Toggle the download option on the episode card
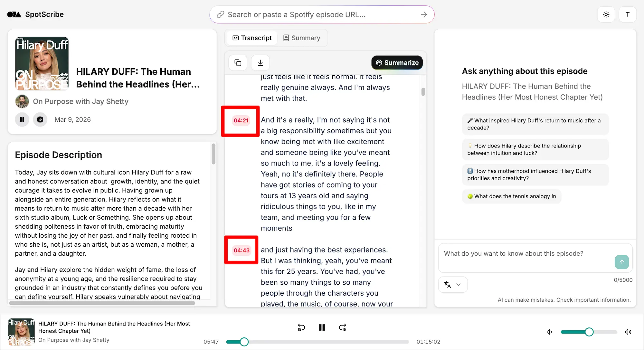This screenshot has height=350, width=644. point(40,119)
